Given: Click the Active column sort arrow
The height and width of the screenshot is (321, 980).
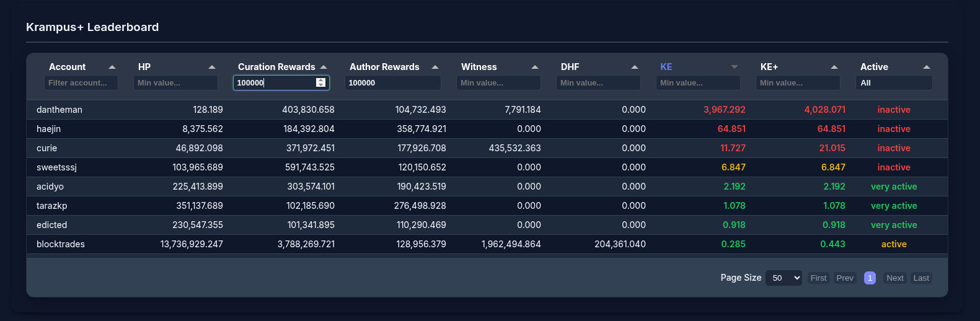Looking at the screenshot, I should click(x=927, y=67).
